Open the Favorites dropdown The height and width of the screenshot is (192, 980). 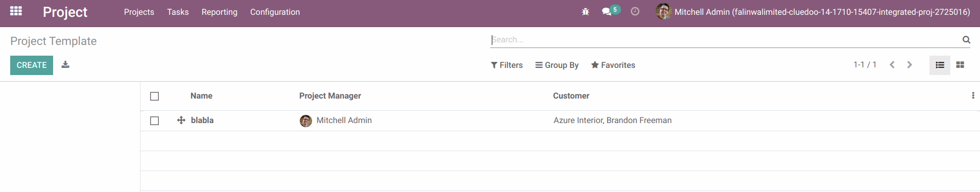[613, 65]
